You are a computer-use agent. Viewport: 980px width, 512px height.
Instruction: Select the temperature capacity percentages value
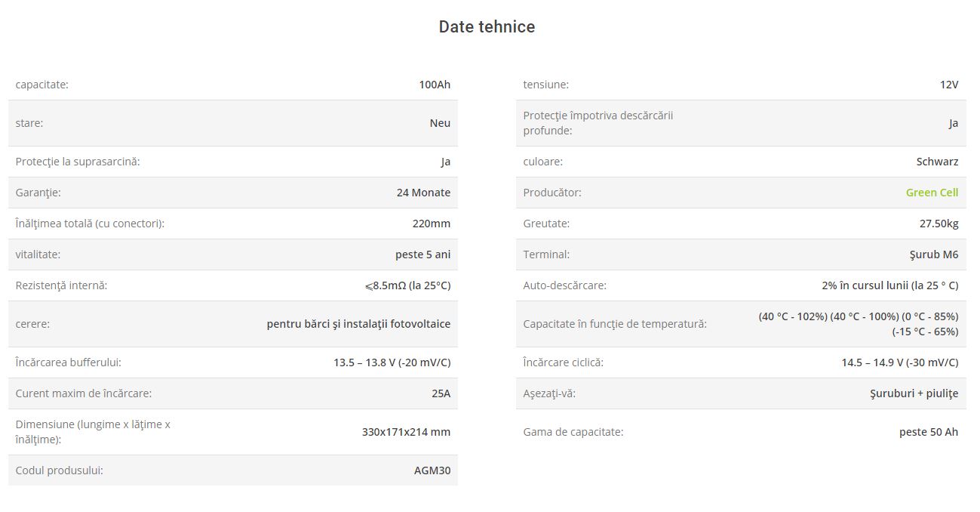pyautogui.click(x=859, y=324)
